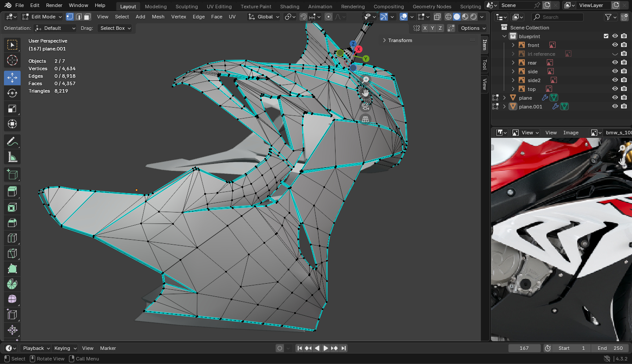Click the current frame field showing 167
The width and height of the screenshot is (632, 364).
click(x=524, y=348)
